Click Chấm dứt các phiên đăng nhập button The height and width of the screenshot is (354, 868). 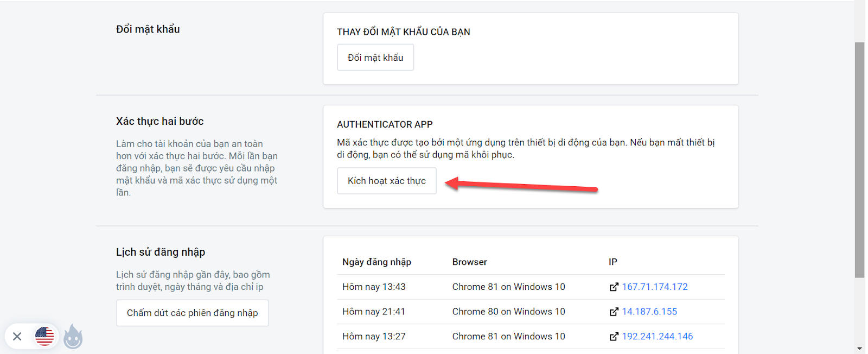tap(193, 313)
